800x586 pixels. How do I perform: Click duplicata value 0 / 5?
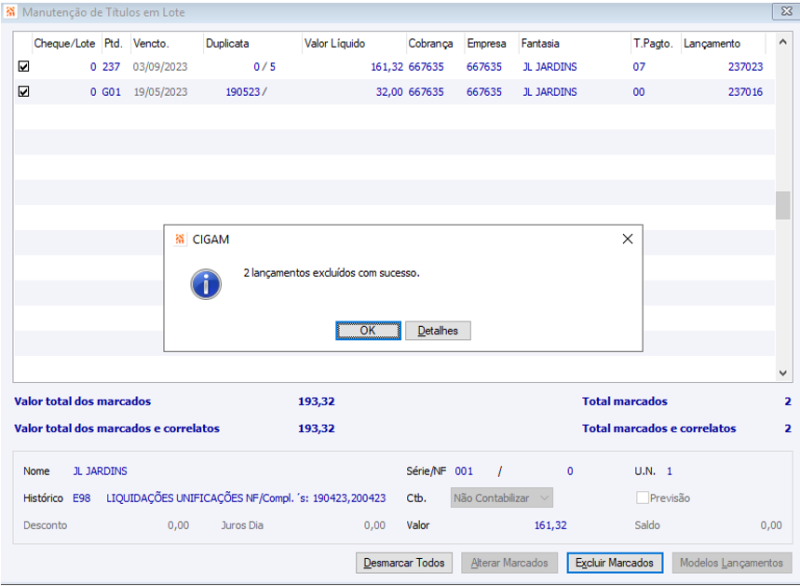pyautogui.click(x=264, y=67)
